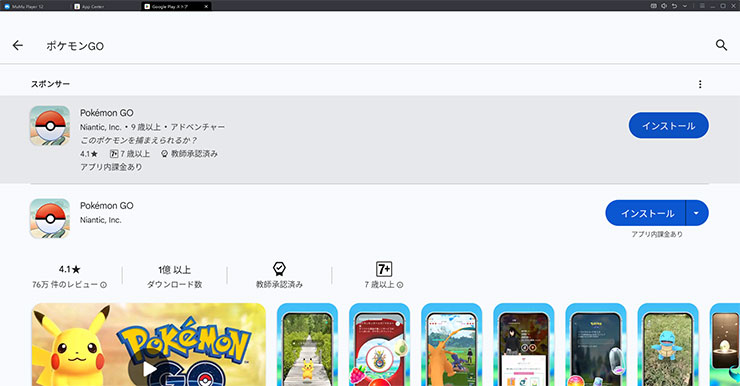The height and width of the screenshot is (386, 740).
Task: Switch to the App Center tab
Action: 90,7
